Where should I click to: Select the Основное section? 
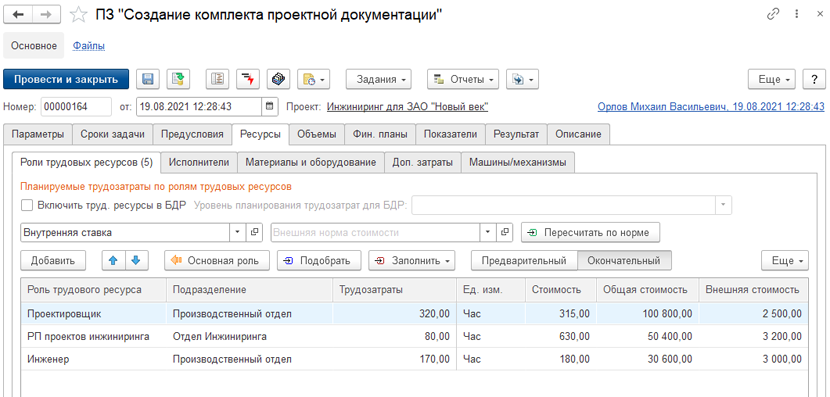pos(34,46)
